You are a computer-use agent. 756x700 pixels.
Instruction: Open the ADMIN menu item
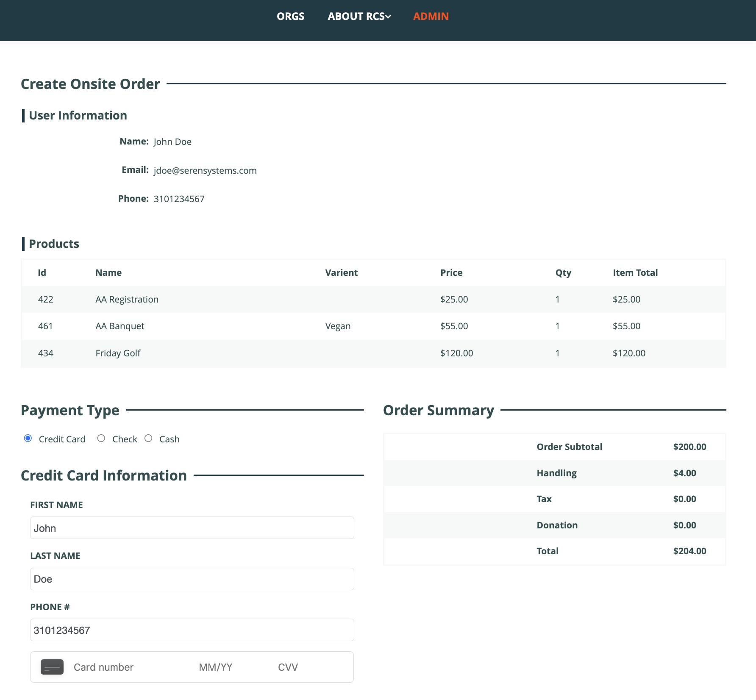431,16
